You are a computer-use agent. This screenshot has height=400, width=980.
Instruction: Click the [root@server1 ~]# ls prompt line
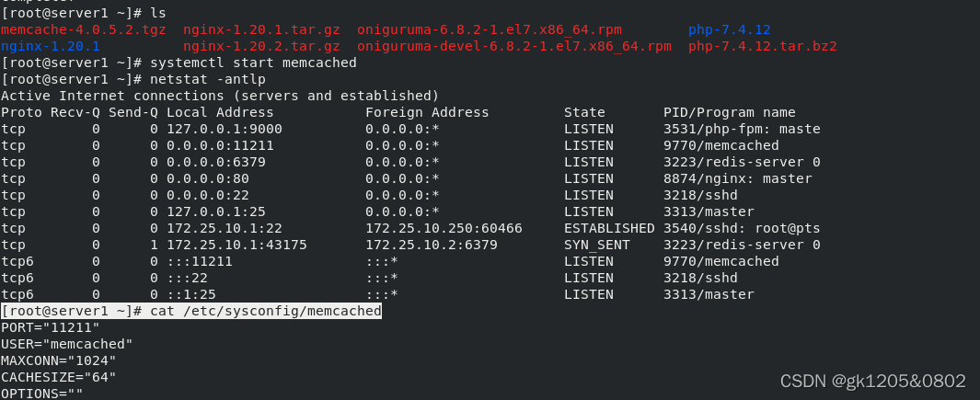[83, 13]
